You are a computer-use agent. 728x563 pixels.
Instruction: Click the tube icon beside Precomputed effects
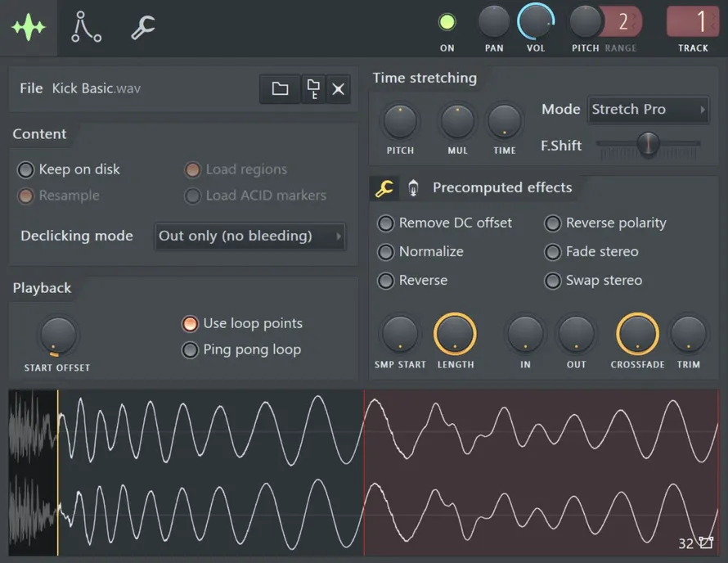pyautogui.click(x=413, y=188)
